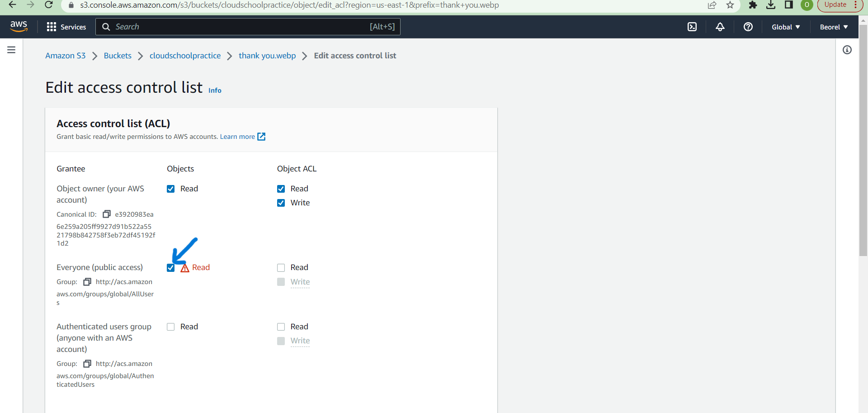The height and width of the screenshot is (413, 868).
Task: Click the AWS search field
Action: point(248,27)
